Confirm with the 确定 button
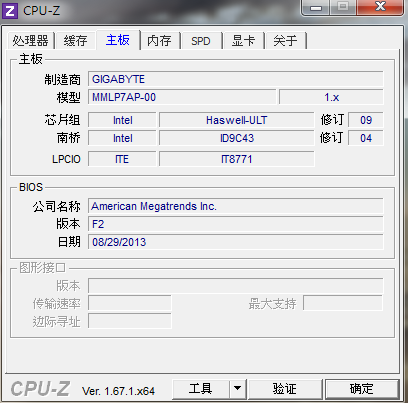 click(362, 389)
